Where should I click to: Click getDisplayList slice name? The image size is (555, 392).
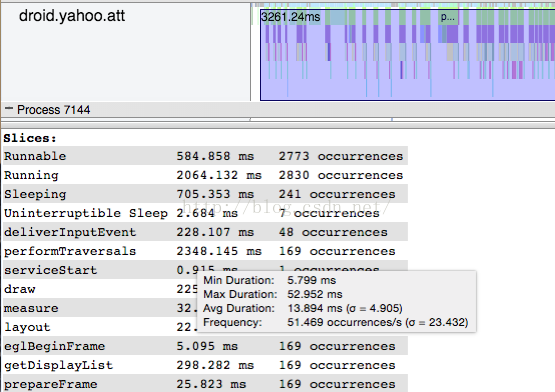[58, 365]
